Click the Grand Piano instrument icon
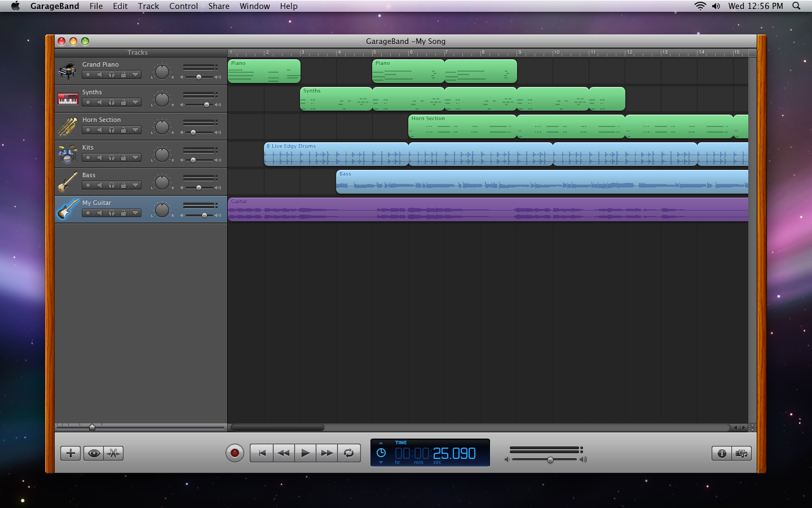Viewport: 812px width, 508px height. pos(68,72)
